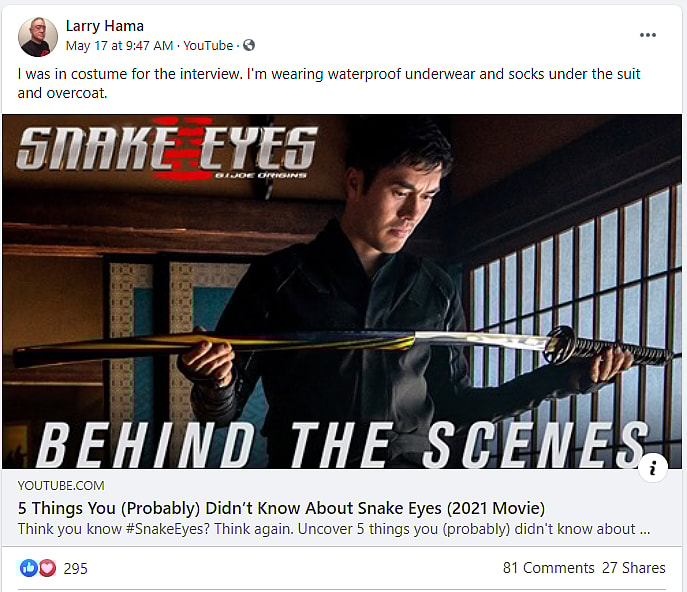The width and height of the screenshot is (687, 592).
Task: Click the blue thumbs-up reaction icon
Action: tap(27, 568)
